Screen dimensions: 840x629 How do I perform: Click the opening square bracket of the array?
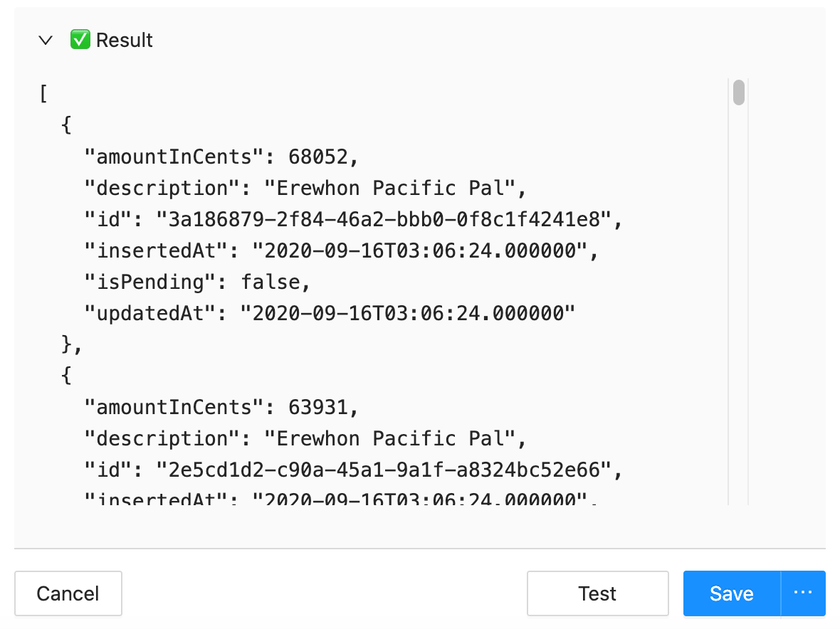[x=43, y=94]
